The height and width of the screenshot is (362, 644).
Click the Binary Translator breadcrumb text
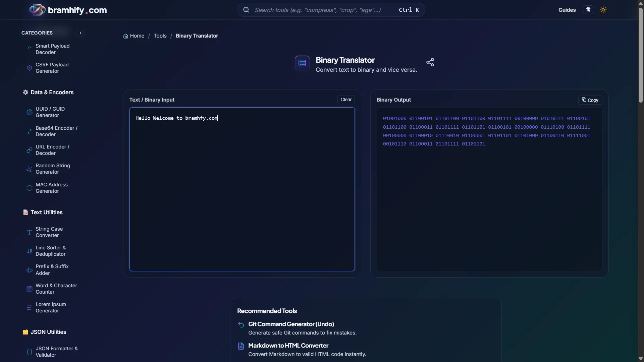pos(197,36)
